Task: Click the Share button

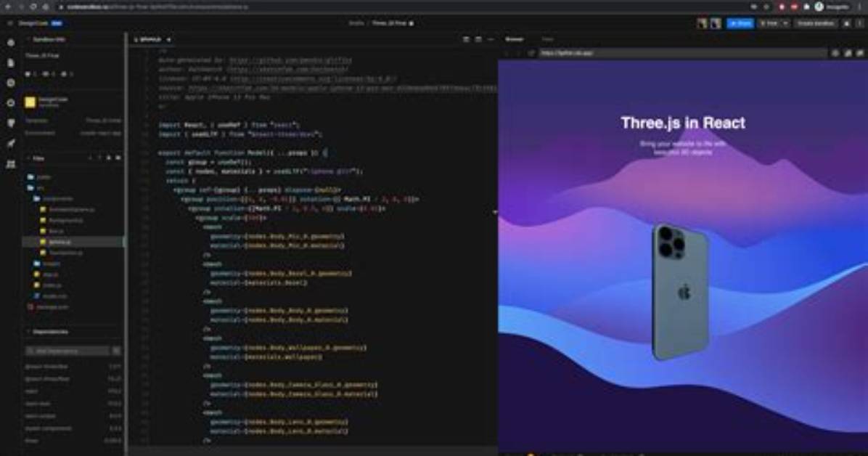Action: [x=740, y=23]
